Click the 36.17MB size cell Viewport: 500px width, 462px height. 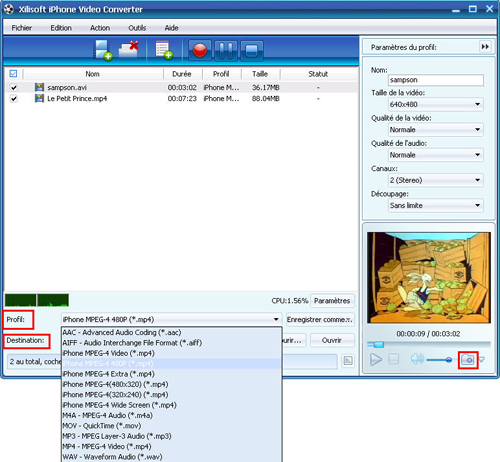pyautogui.click(x=266, y=87)
